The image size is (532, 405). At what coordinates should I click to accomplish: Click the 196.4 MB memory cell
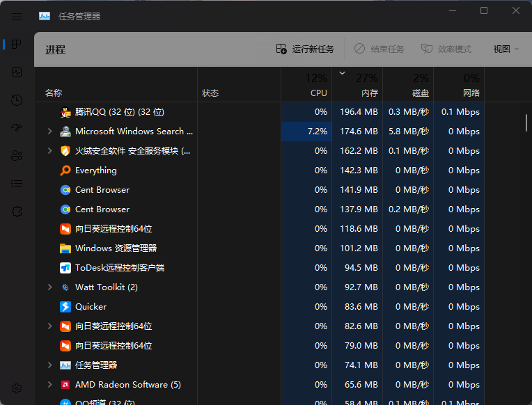[x=357, y=112]
